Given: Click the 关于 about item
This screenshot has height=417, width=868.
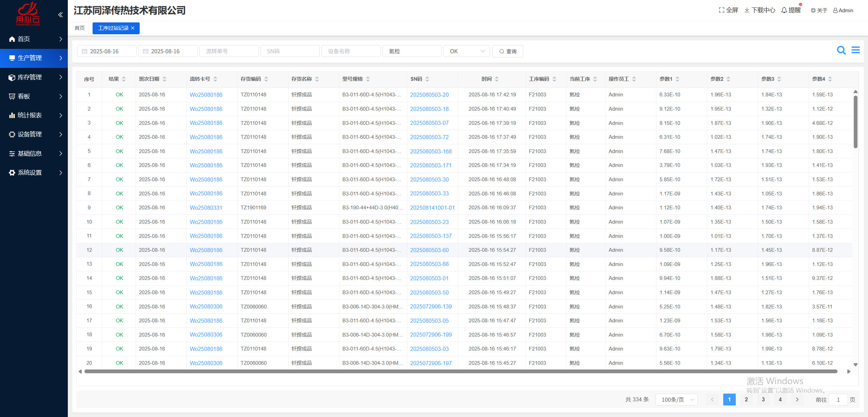Looking at the screenshot, I should coord(819,11).
